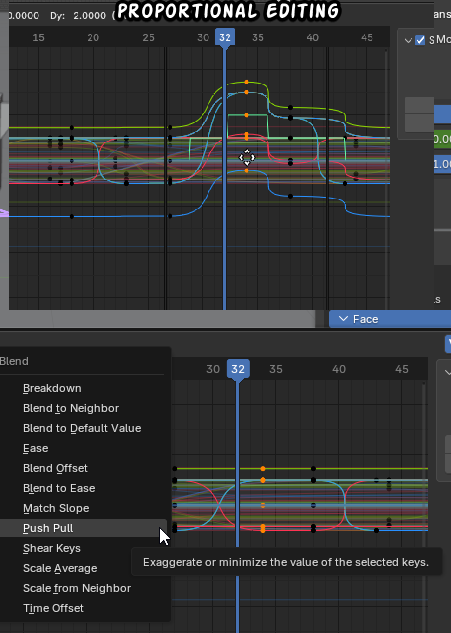The height and width of the screenshot is (633, 451).
Task: Click the frame 32 playhead in upper graph editor
Action: (x=225, y=38)
